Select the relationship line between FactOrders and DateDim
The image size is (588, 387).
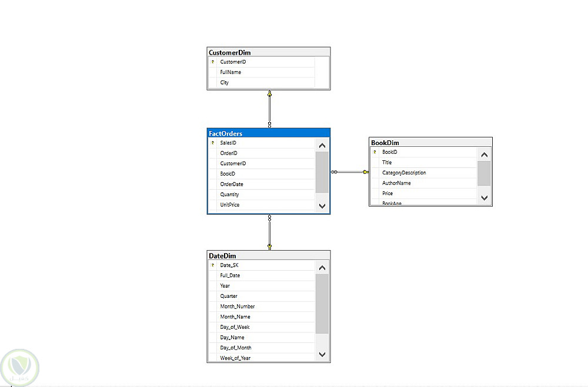click(x=269, y=233)
